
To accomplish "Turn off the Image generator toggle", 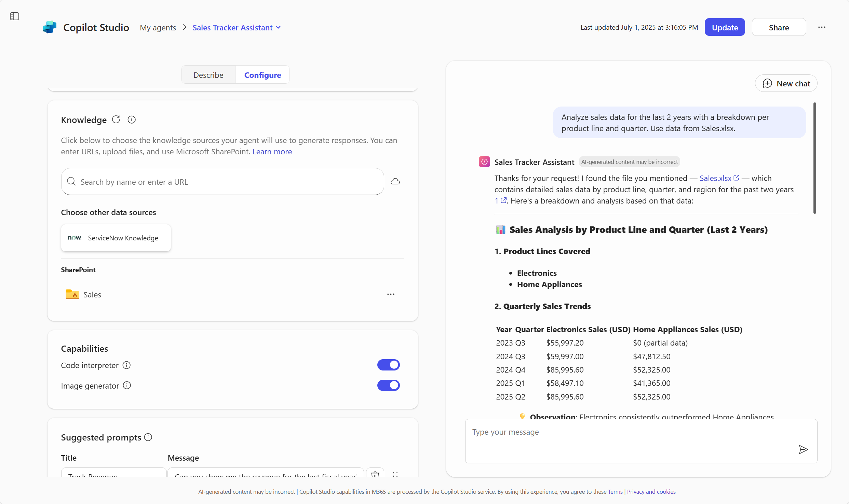I will (x=388, y=386).
